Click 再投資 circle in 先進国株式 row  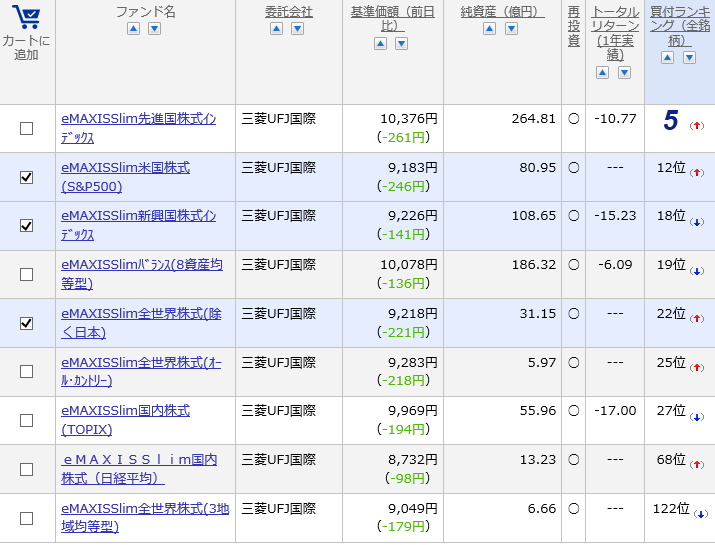[574, 119]
